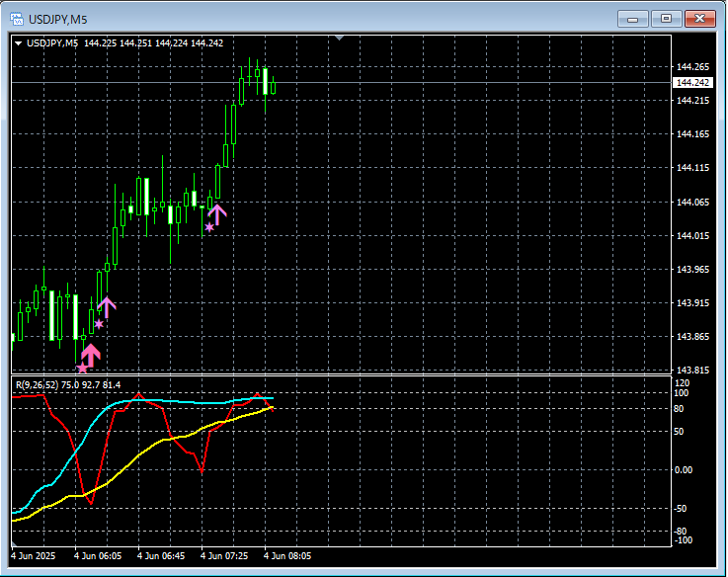The image size is (728, 577).
Task: Click the indicator scale label 0.00
Action: coord(683,470)
